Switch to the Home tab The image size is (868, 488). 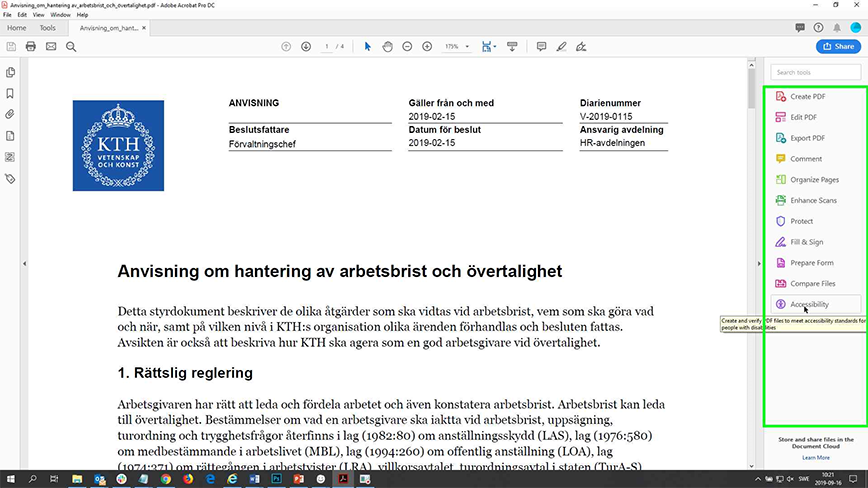click(17, 28)
